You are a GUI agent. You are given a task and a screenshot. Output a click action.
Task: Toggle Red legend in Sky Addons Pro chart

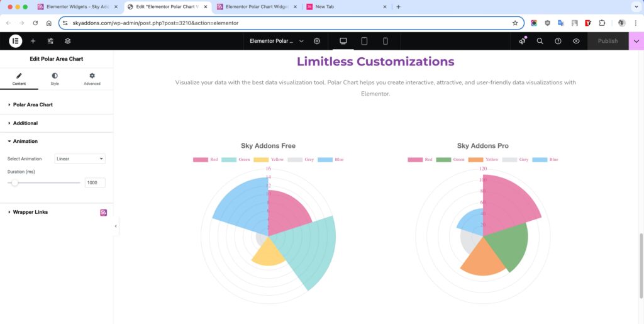(419, 159)
